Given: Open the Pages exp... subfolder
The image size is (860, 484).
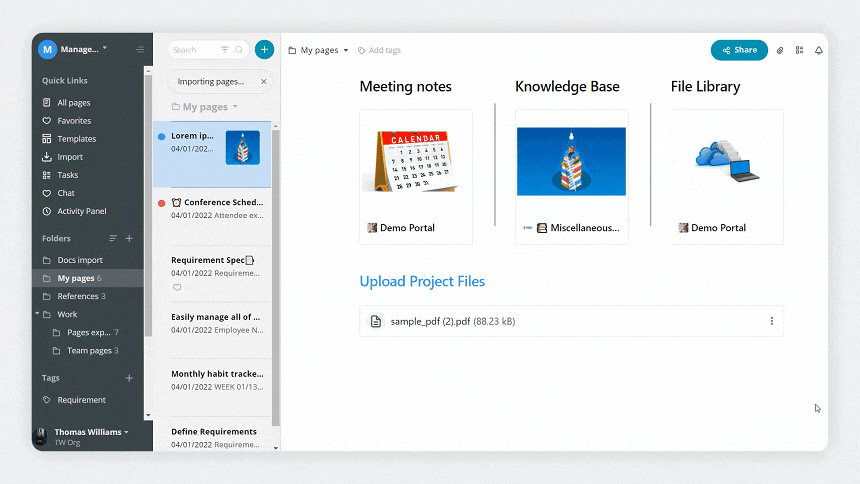Looking at the screenshot, I should tap(88, 333).
